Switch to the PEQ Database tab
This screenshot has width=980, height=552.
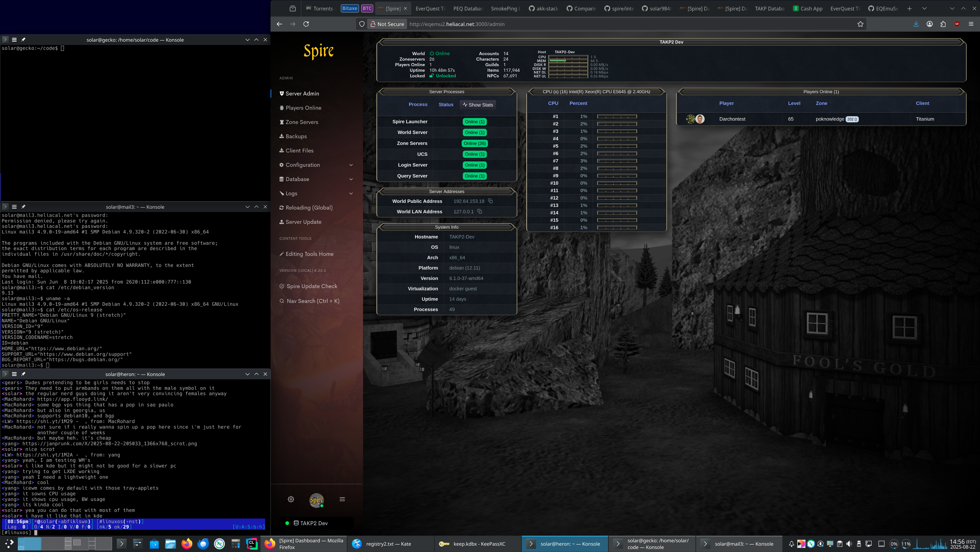(468, 8)
